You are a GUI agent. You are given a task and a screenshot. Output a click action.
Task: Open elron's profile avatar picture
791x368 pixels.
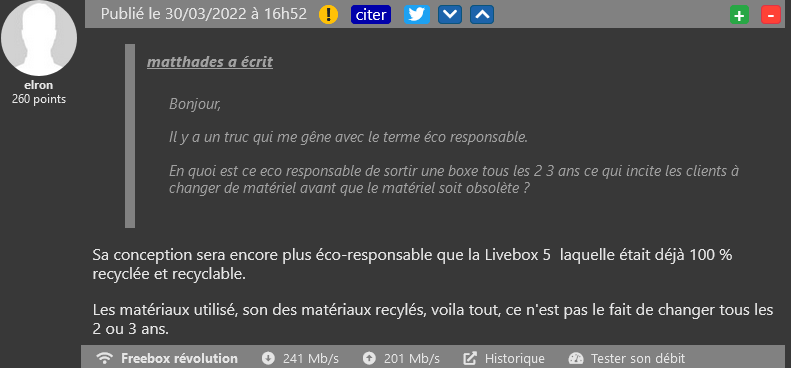click(x=39, y=38)
